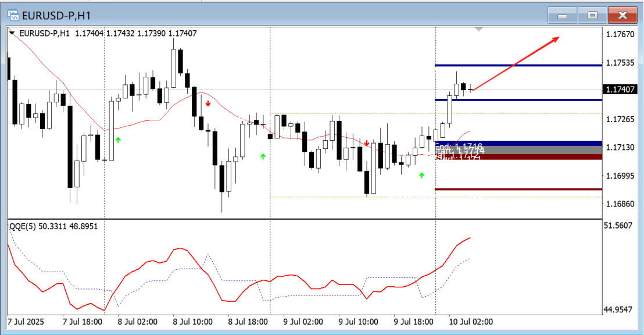Click the 10 Jul 02:00 time axis label

[470, 322]
